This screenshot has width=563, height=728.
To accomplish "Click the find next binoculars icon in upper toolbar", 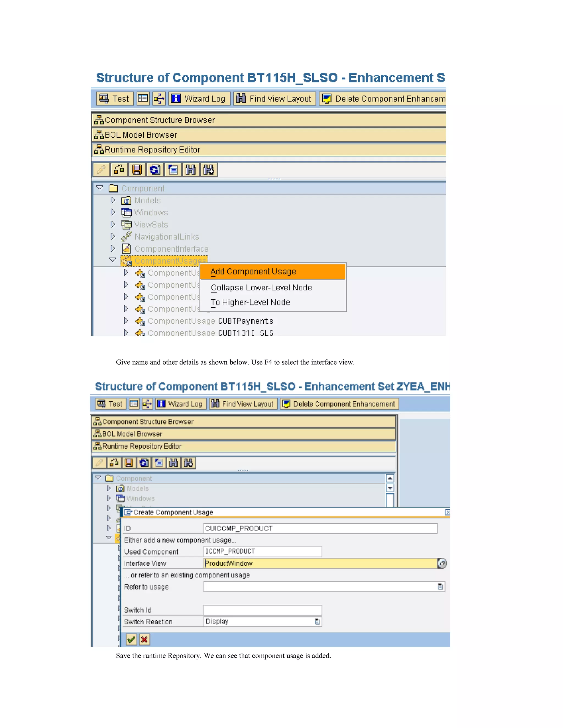I will (209, 170).
